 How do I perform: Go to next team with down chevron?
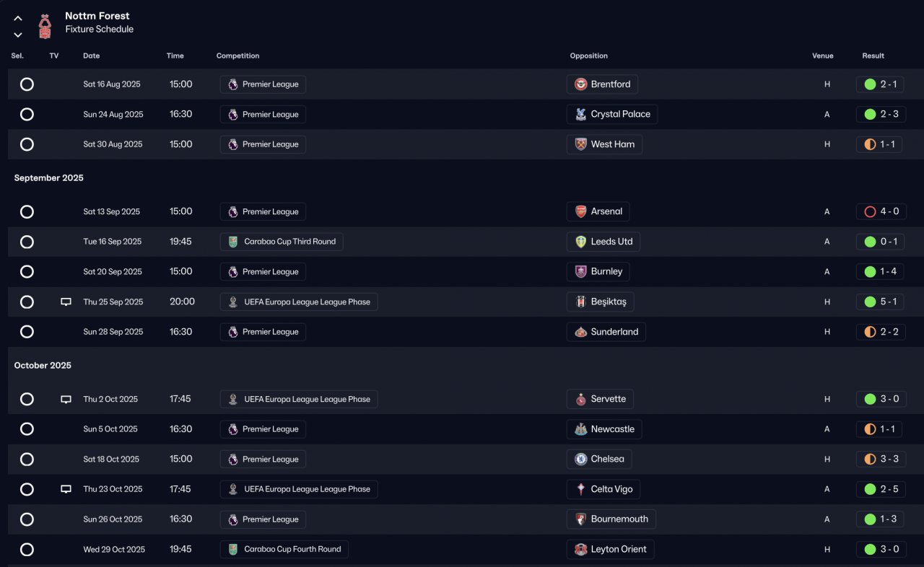pyautogui.click(x=18, y=35)
